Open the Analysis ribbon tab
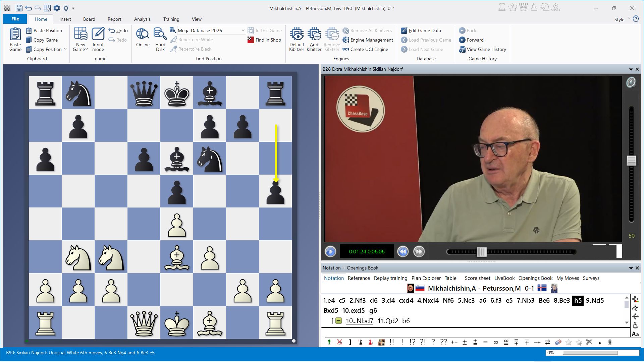644x362 pixels. pyautogui.click(x=142, y=19)
